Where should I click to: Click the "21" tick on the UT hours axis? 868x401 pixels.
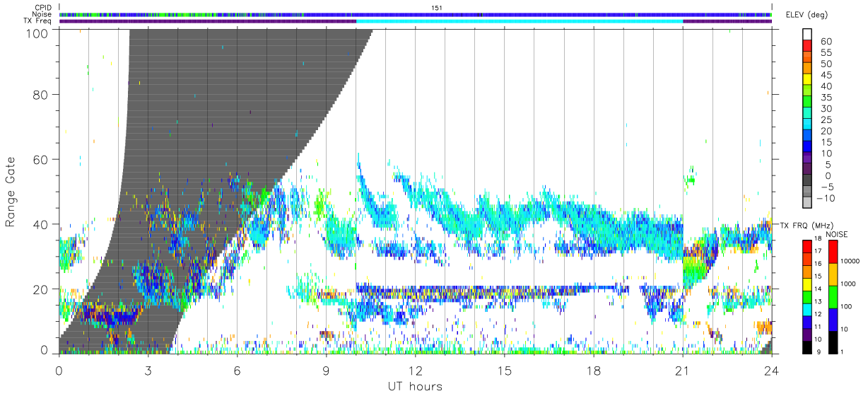tap(682, 369)
